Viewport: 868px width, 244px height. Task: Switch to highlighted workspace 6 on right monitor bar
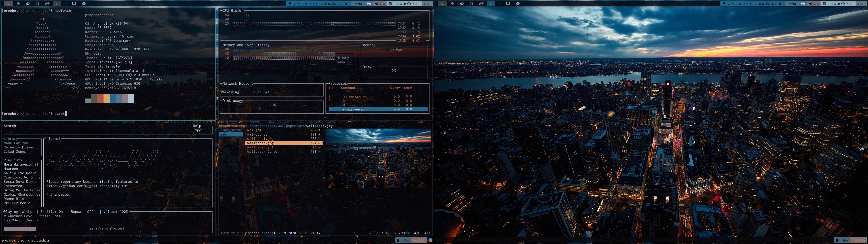491,4
